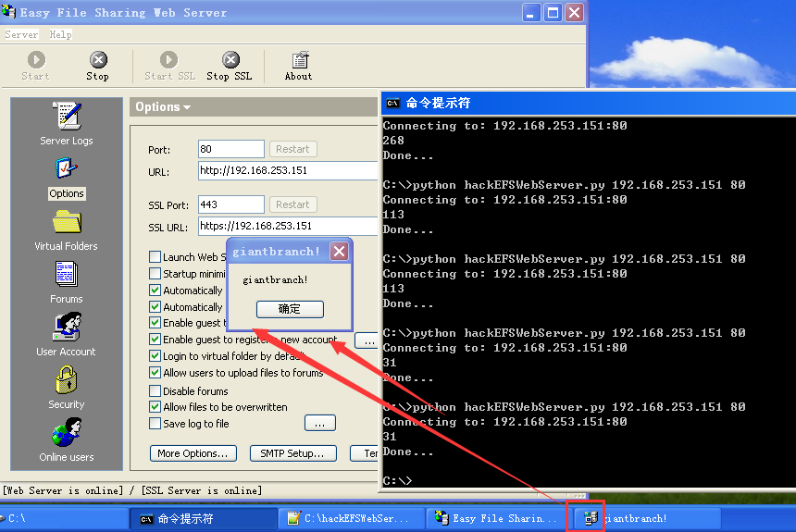
Task: Open SMTP Setup... dialog
Action: tap(292, 453)
